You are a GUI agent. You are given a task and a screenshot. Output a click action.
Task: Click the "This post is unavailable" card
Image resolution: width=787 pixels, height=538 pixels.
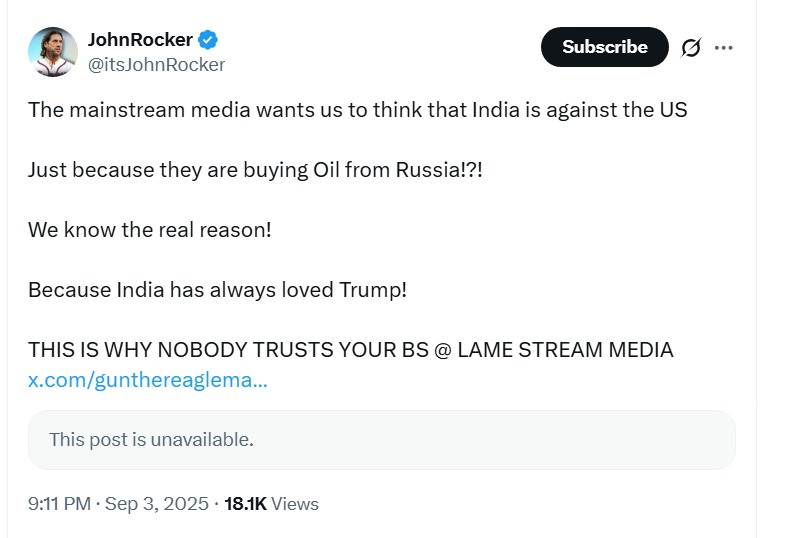381,439
